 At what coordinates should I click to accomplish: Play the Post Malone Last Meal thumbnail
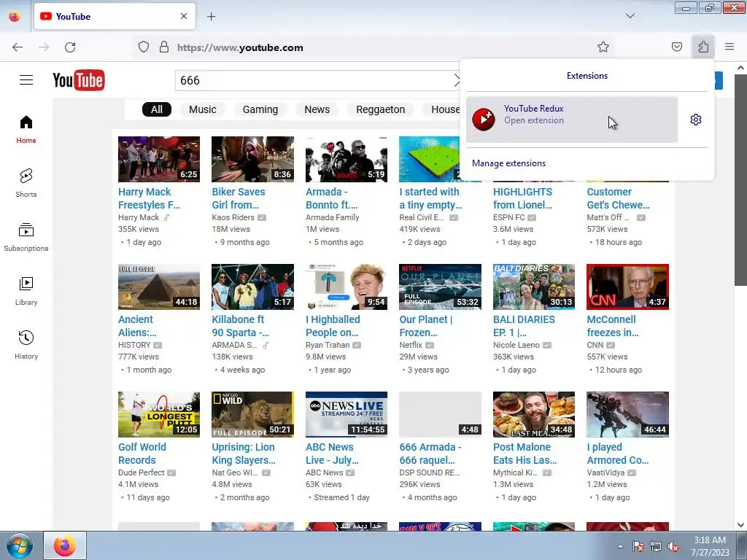coord(533,414)
